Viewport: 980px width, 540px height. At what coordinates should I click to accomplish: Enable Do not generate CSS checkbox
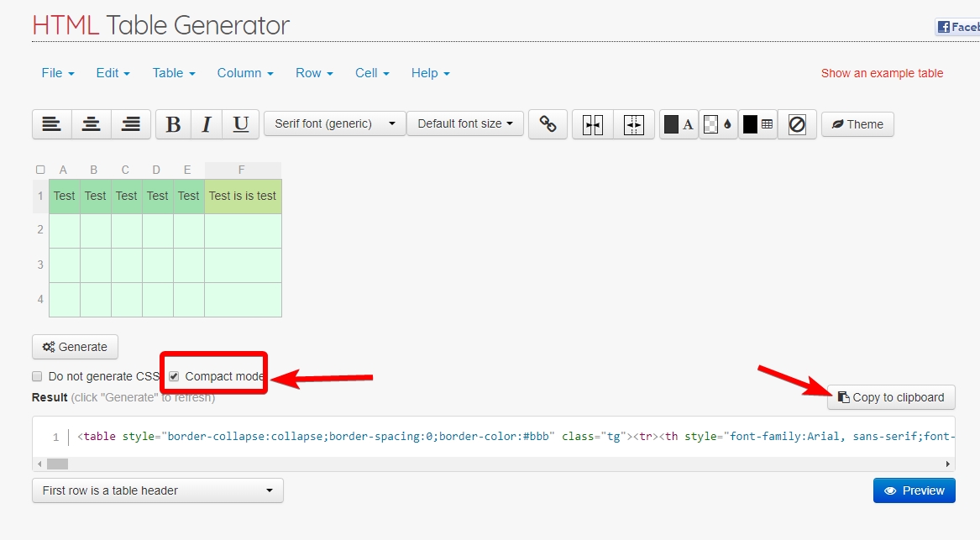pyautogui.click(x=37, y=376)
